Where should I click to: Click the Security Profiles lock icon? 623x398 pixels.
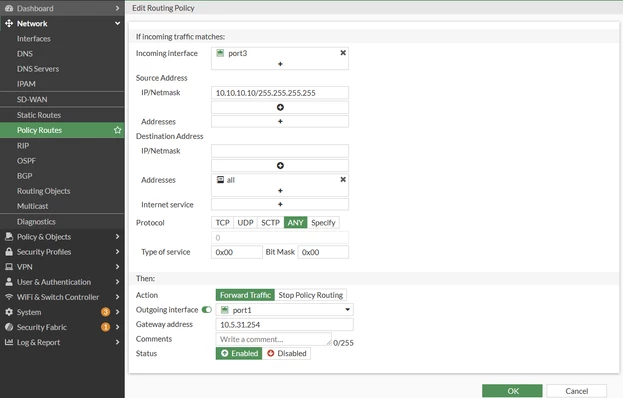click(x=9, y=252)
